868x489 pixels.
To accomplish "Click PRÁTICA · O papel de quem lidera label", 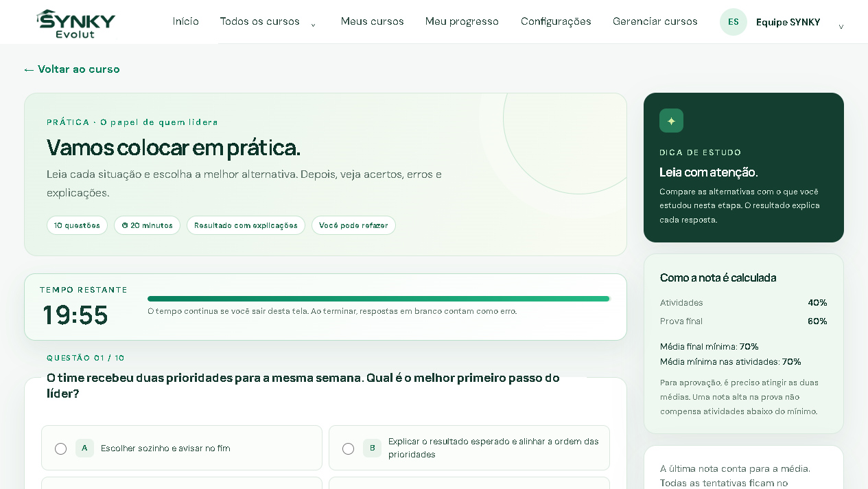I will coord(132,122).
